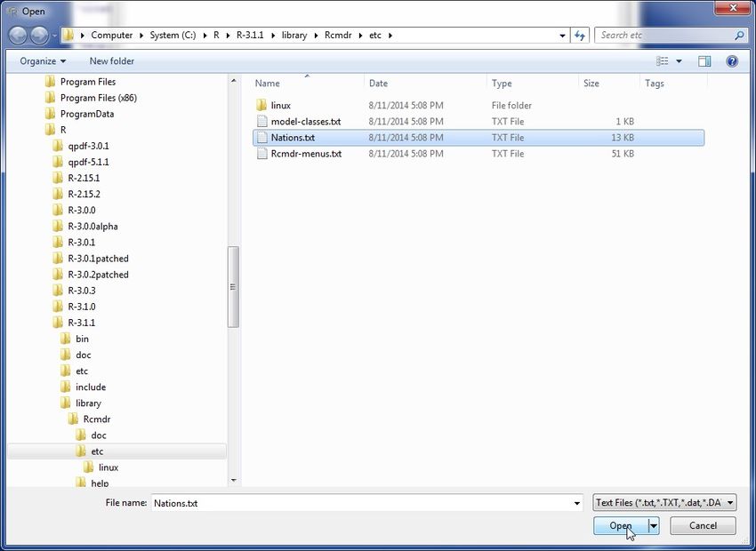Click the Rcmdr folder icon in tree
756x551 pixels.
point(73,419)
